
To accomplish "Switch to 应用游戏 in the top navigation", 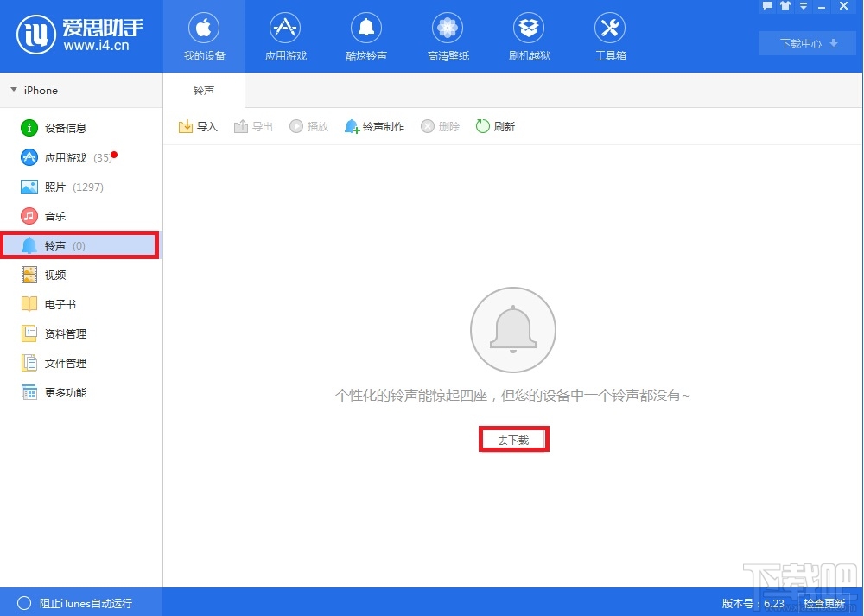I will 285,36.
